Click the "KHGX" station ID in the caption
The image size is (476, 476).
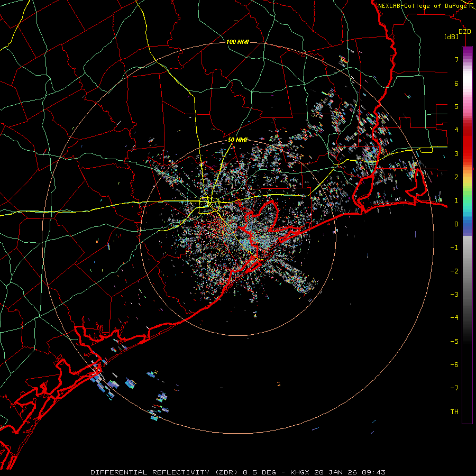tap(300, 472)
